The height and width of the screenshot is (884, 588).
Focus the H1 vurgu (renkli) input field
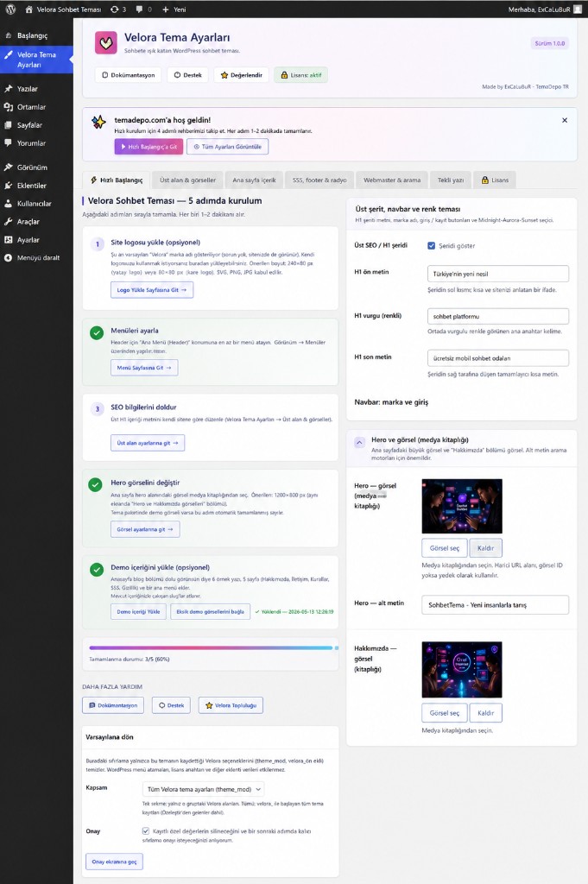[x=498, y=316]
